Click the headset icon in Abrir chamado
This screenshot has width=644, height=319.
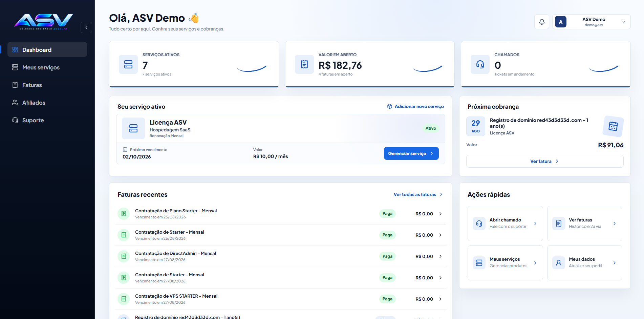(x=479, y=224)
